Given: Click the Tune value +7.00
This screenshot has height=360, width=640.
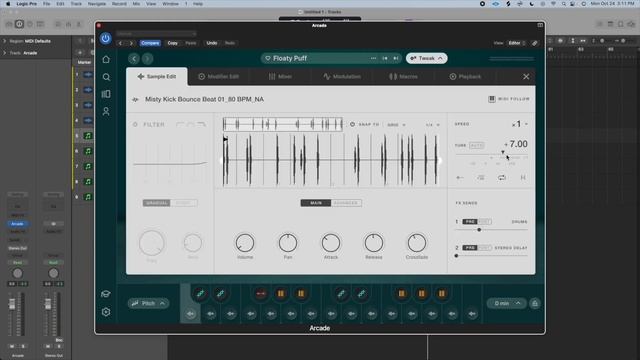Looking at the screenshot, I should click(516, 144).
